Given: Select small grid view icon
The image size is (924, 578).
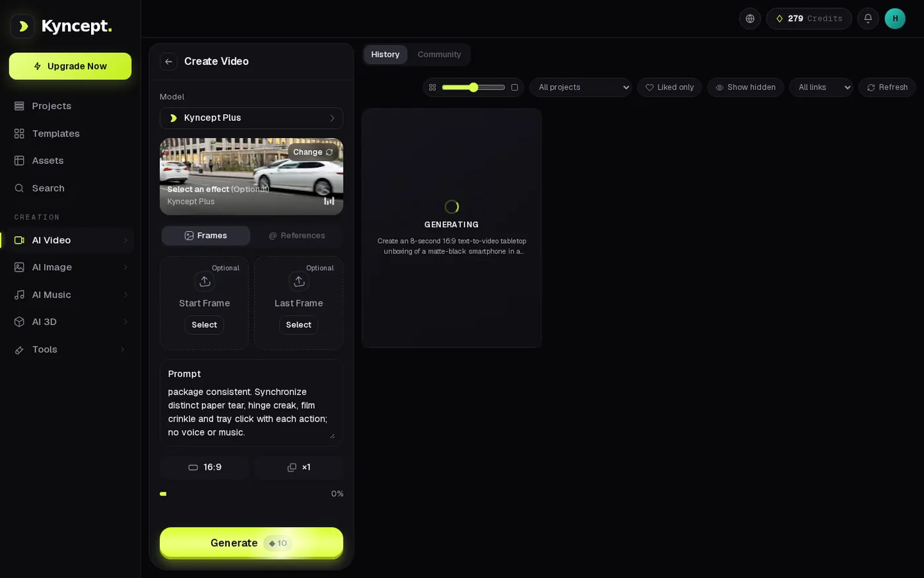Looking at the screenshot, I should click(432, 87).
